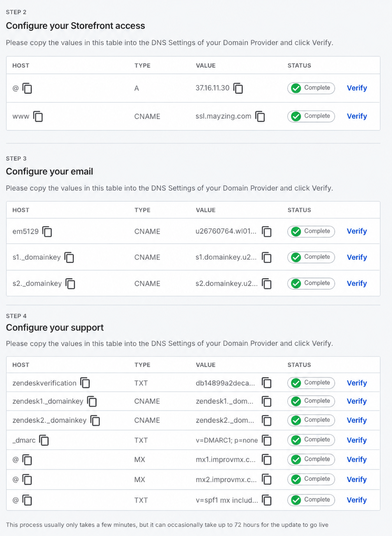This screenshot has height=536, width=392.
Task: Click the s1._domainkey host text
Action: pyautogui.click(x=37, y=257)
